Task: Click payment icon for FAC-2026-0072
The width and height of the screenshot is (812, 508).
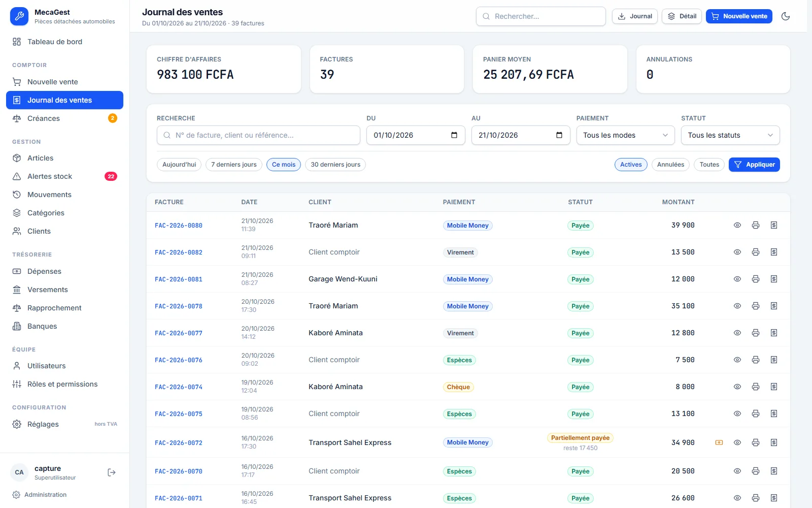Action: [719, 442]
